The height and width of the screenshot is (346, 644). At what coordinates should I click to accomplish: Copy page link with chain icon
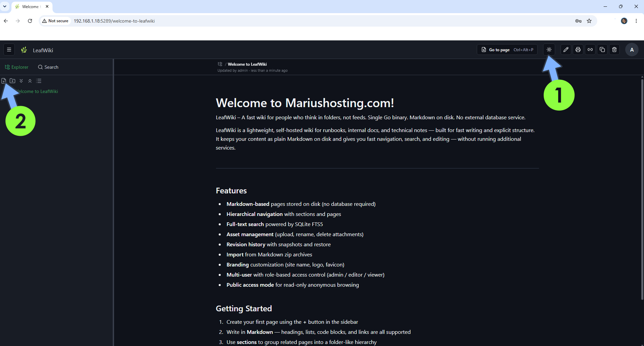coord(590,50)
